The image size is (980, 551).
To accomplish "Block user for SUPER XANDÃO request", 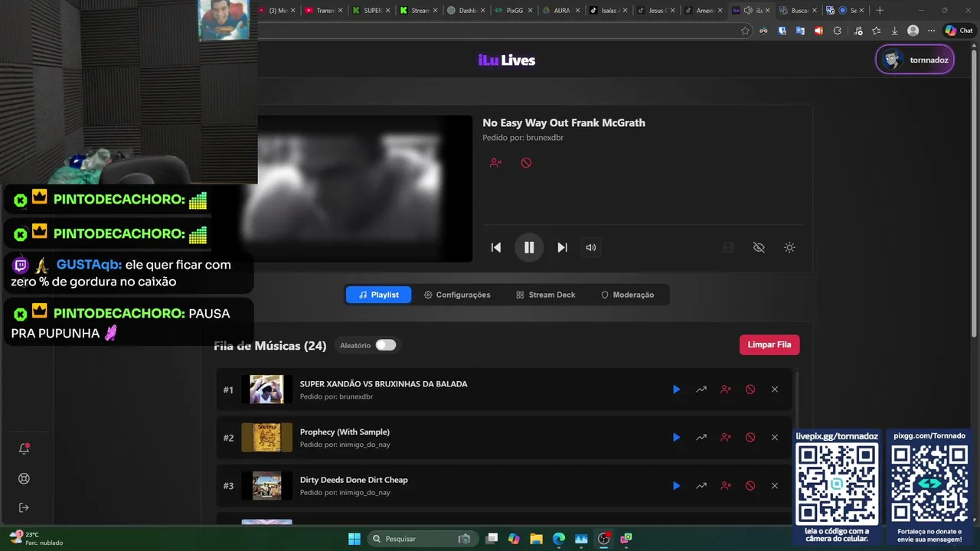I will 726,390.
